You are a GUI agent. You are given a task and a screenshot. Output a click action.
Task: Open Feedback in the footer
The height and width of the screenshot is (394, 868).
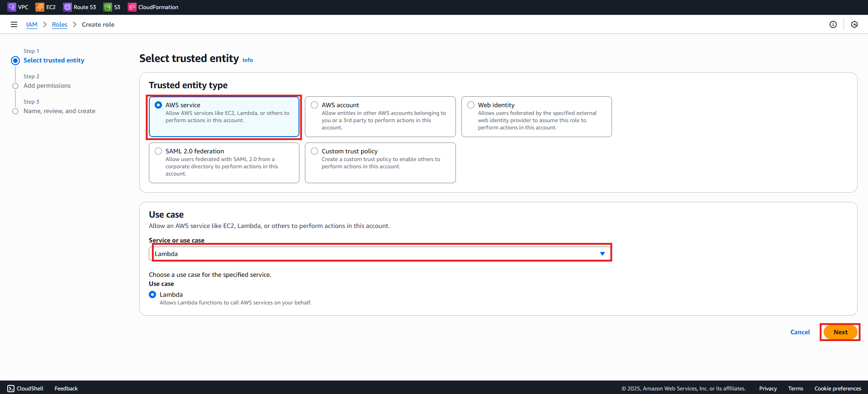click(66, 389)
